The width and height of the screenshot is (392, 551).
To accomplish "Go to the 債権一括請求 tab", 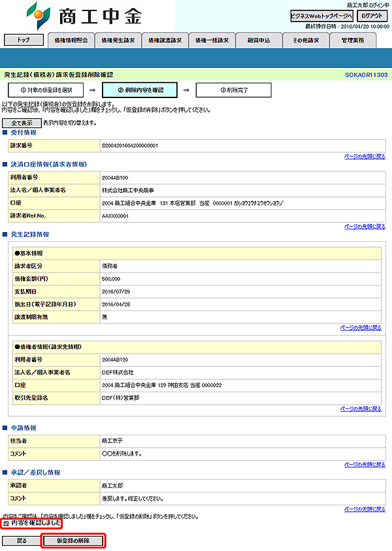I will (212, 41).
